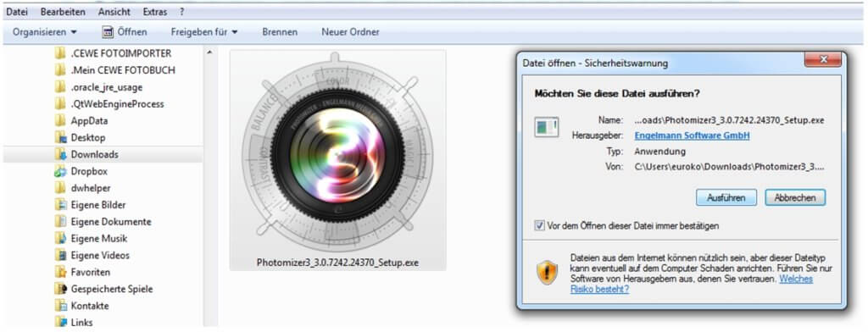Select the Downloads tree entry label

(x=95, y=154)
